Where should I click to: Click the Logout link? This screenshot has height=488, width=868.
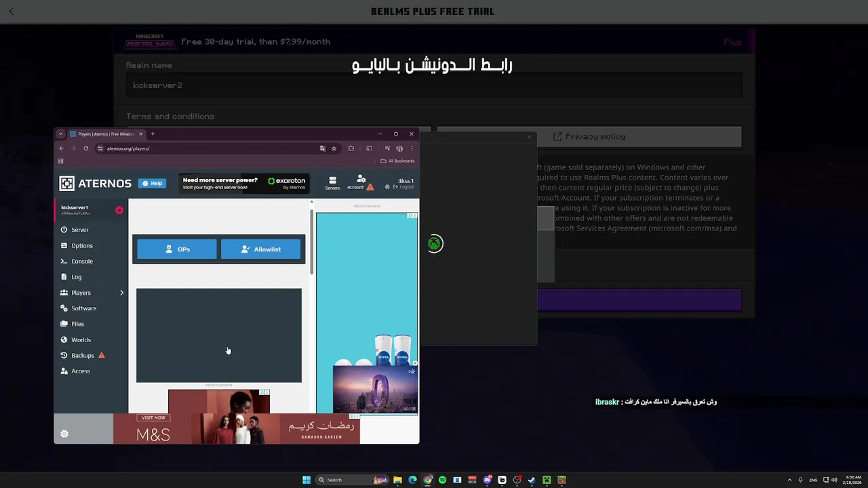pos(403,187)
